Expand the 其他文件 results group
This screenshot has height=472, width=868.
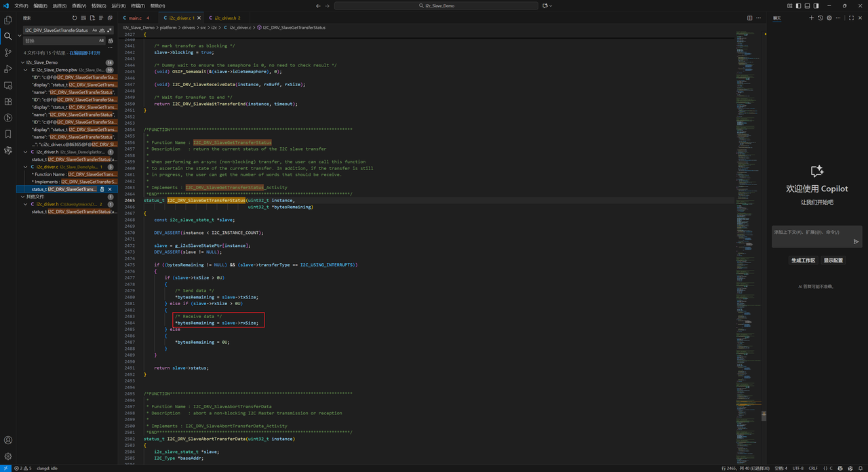(x=22, y=196)
